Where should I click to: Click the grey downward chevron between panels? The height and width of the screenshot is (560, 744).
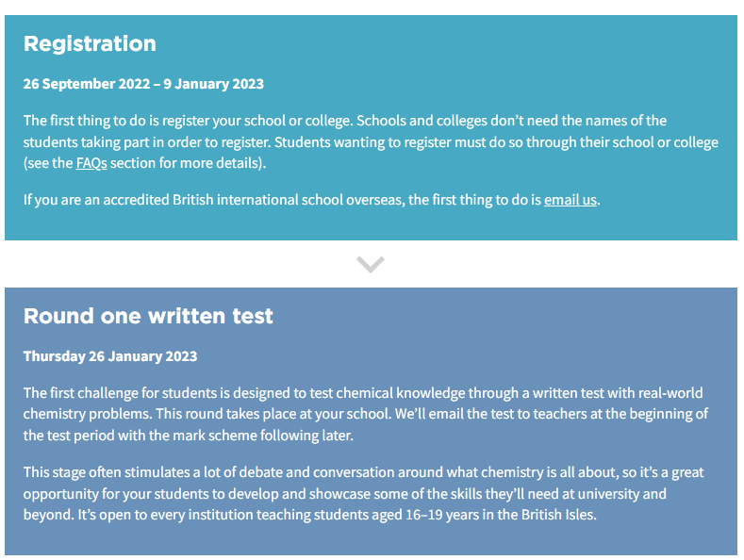click(x=370, y=264)
